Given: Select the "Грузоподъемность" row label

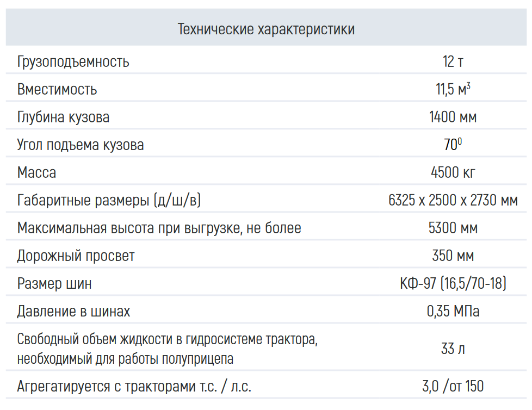Looking at the screenshot, I should [x=73, y=61].
